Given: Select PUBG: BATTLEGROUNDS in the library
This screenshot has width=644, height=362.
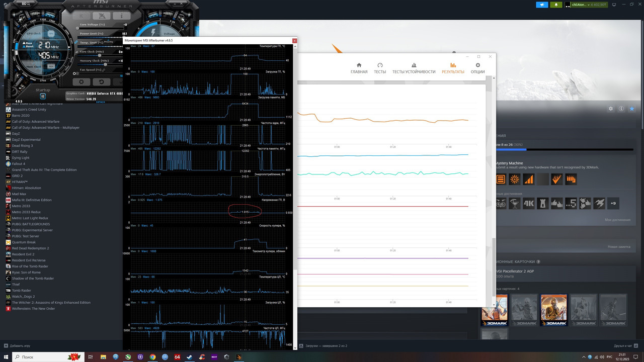Looking at the screenshot, I should [31, 224].
